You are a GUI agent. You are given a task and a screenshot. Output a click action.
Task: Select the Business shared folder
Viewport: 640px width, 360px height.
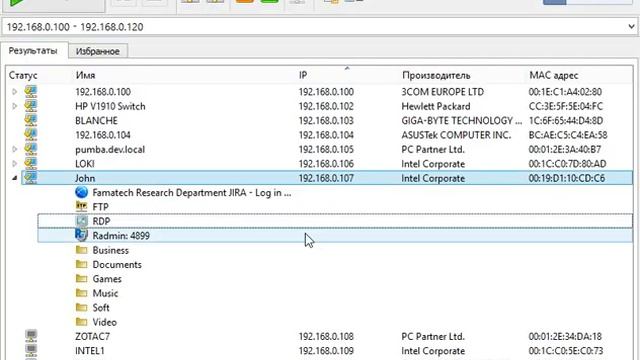coord(111,250)
